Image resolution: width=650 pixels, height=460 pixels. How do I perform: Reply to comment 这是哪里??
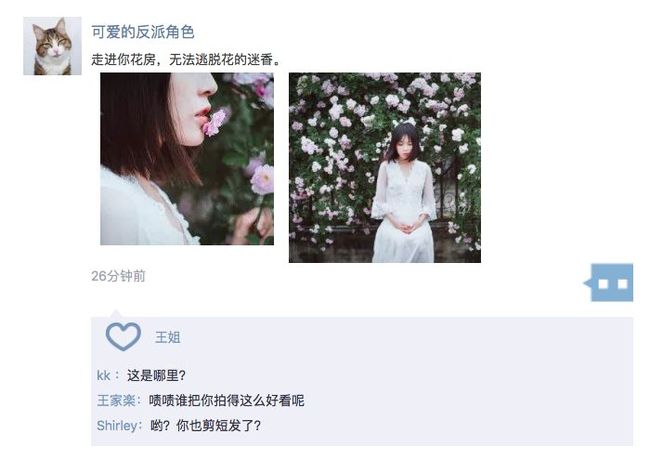coord(156,375)
